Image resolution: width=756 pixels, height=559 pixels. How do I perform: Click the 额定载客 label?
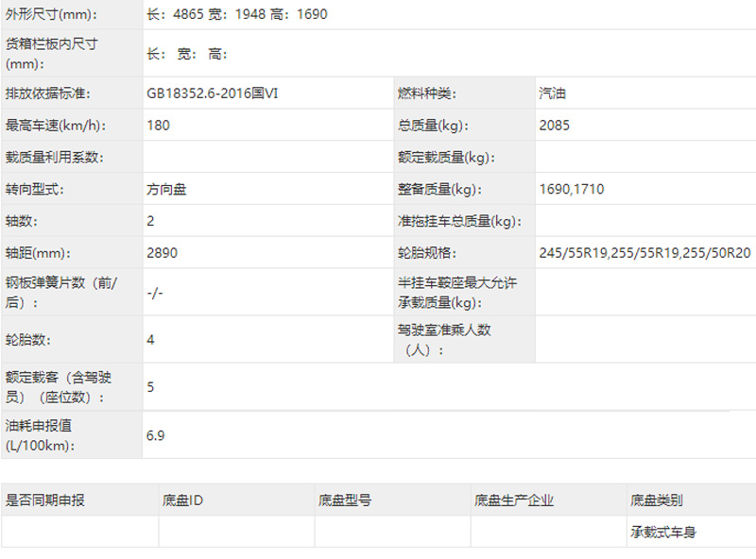[59, 387]
